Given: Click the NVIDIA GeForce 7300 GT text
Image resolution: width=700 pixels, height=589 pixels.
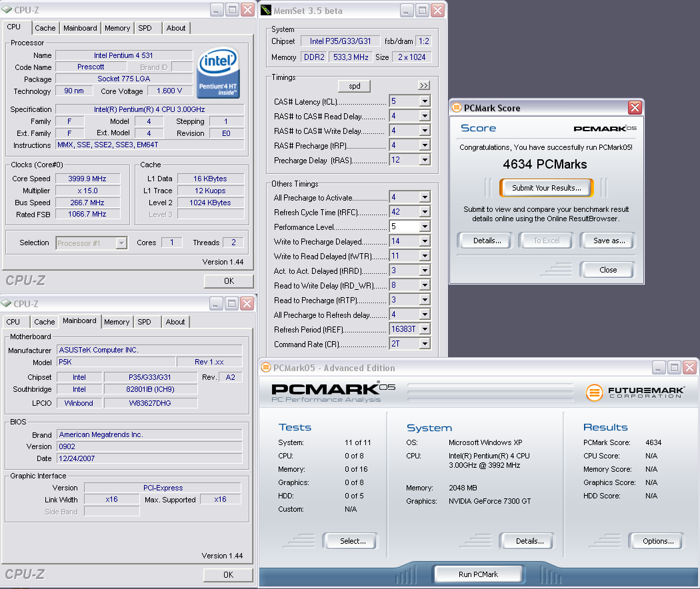Looking at the screenshot, I should tap(490, 501).
